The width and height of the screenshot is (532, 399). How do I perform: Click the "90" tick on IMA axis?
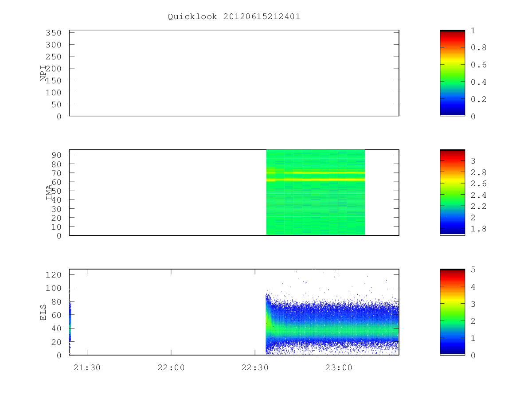click(x=55, y=155)
